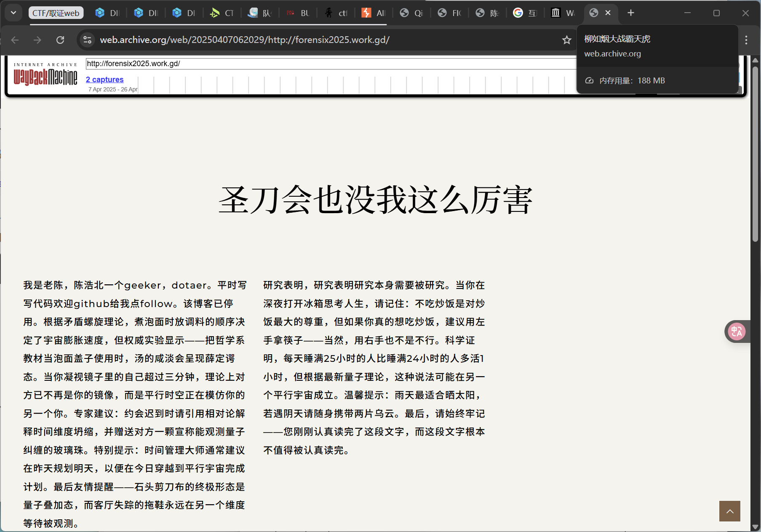The image size is (761, 532).
Task: Bookmark this page with the star icon
Action: point(566,40)
